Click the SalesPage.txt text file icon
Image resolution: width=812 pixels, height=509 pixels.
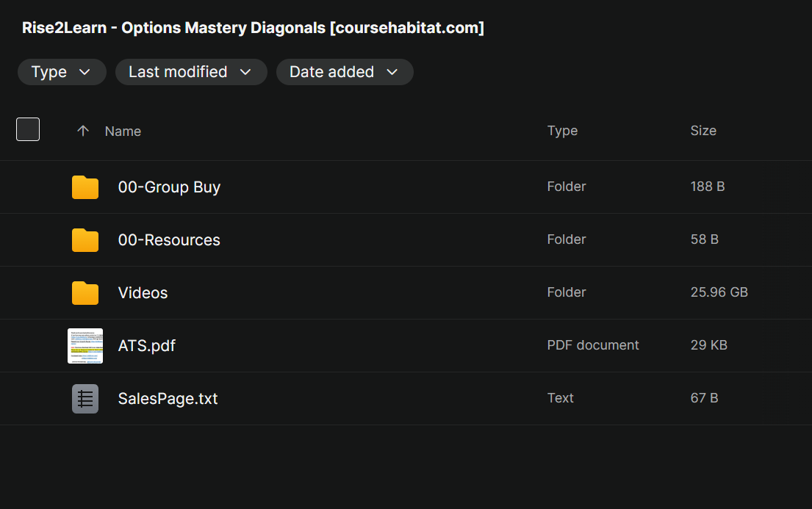click(x=85, y=399)
